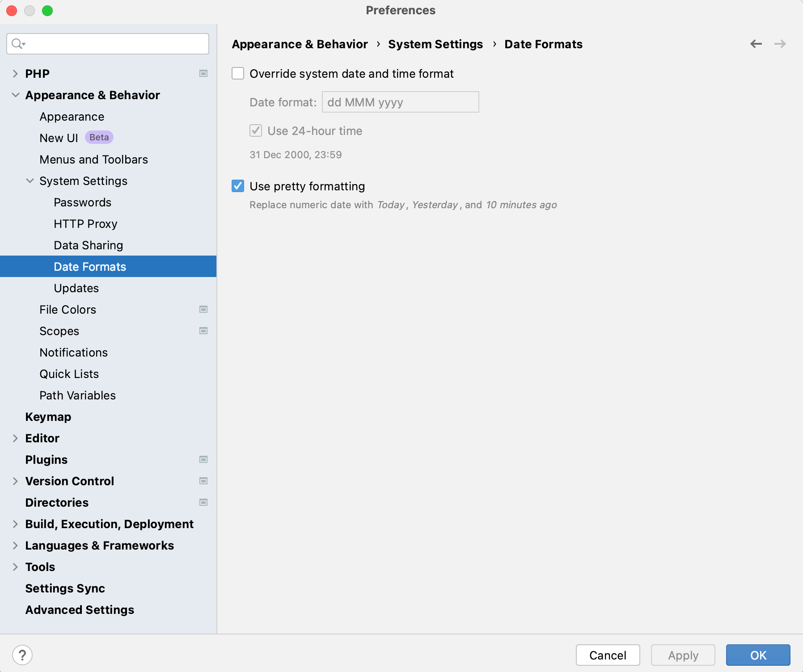Click the help question mark icon

22,655
